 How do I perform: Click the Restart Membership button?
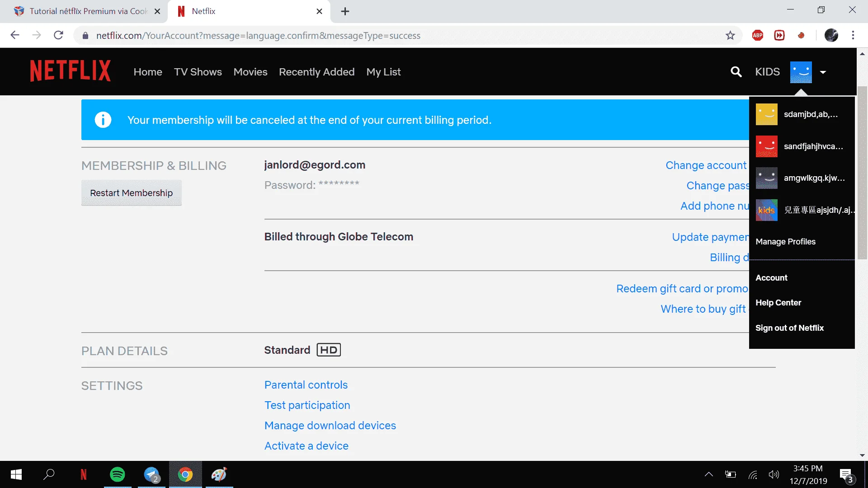[131, 193]
